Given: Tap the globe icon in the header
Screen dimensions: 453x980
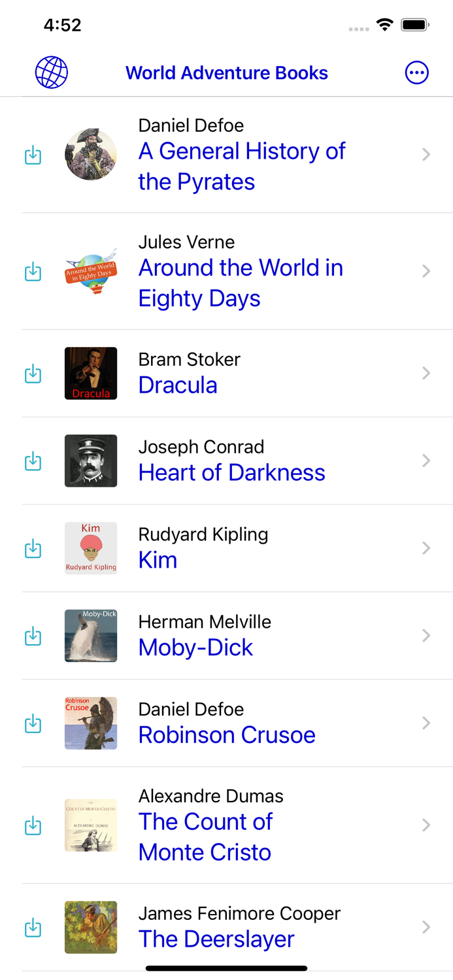Looking at the screenshot, I should 52,73.
